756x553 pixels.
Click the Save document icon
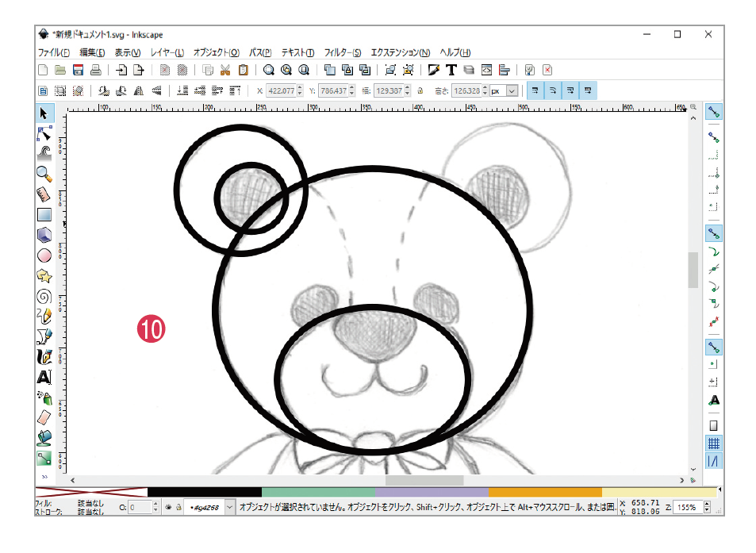(x=78, y=70)
